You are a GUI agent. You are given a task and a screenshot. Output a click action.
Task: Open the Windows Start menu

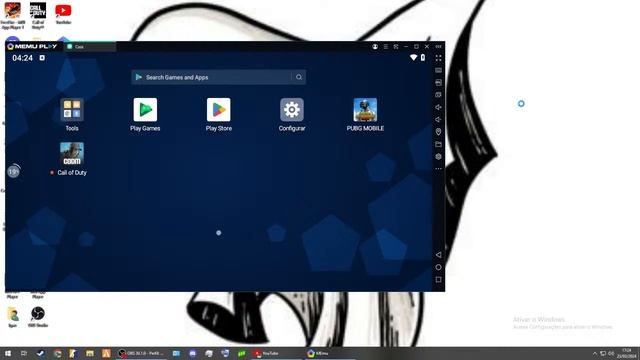(7, 353)
